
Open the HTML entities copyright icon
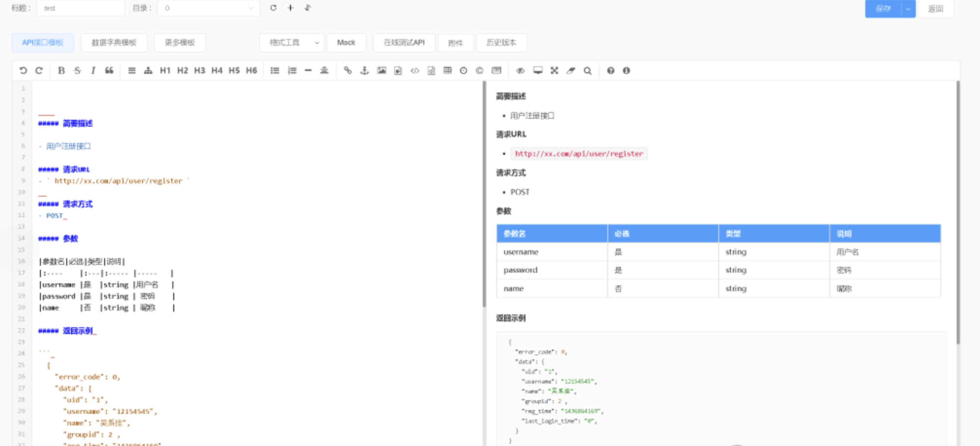480,71
